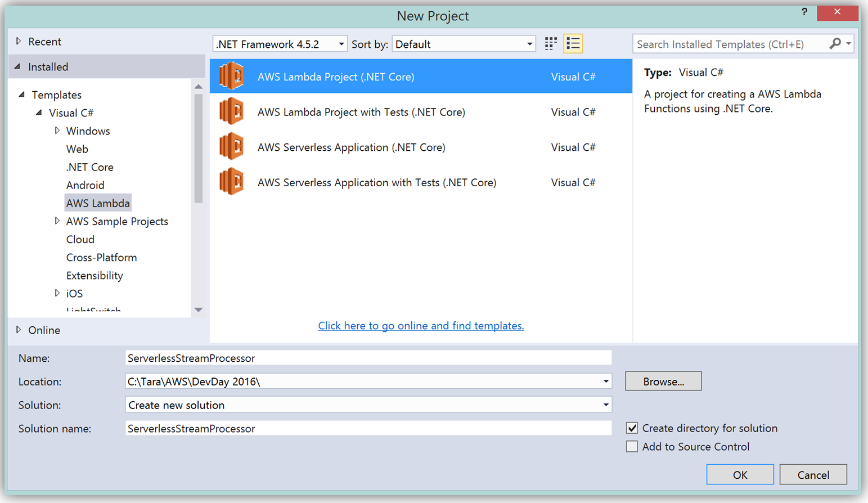Open the help question mark button
This screenshot has height=503, width=868.
coord(804,12)
